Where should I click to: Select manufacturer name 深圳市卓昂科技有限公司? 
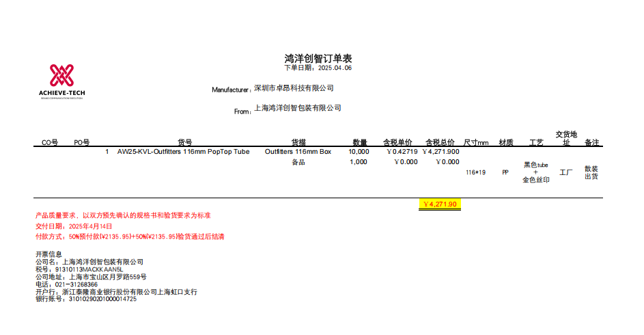[294, 88]
